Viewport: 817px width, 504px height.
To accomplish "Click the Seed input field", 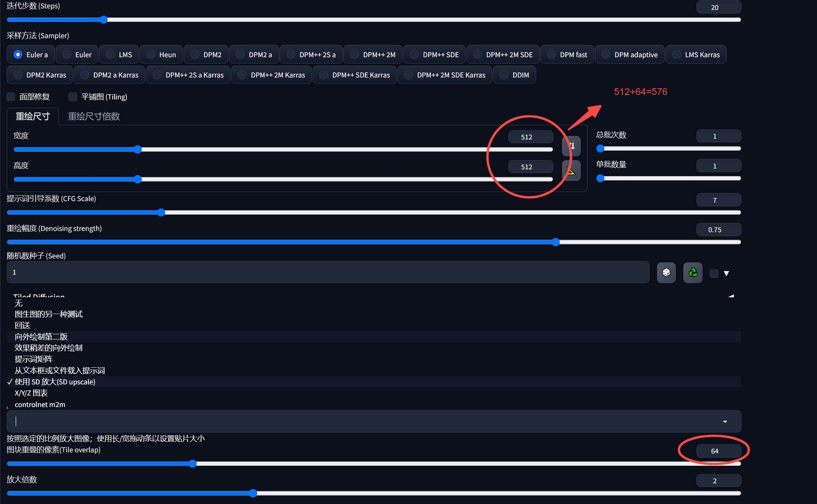I will (x=328, y=272).
